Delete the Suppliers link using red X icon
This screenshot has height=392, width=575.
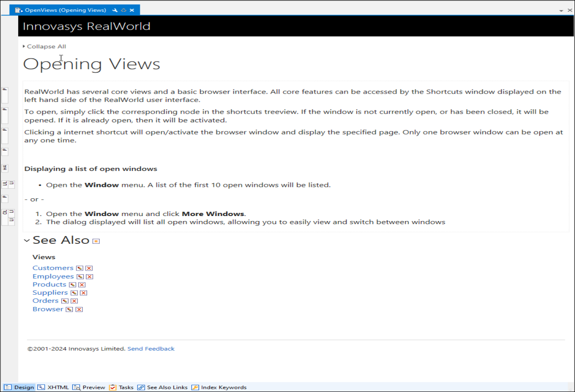(83, 293)
